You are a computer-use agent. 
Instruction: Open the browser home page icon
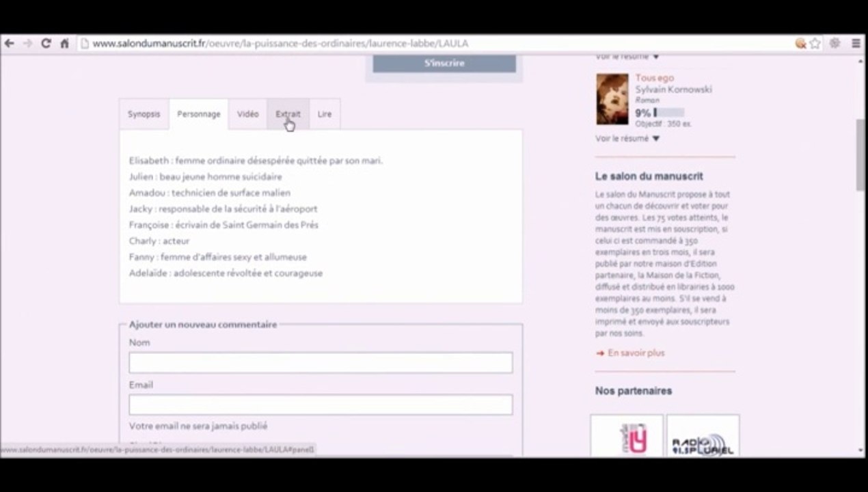point(65,43)
